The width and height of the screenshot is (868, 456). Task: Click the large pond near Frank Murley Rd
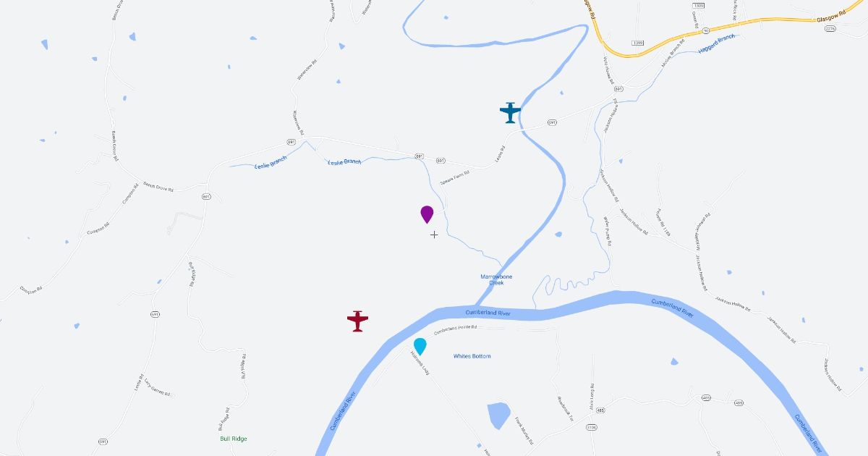point(498,415)
